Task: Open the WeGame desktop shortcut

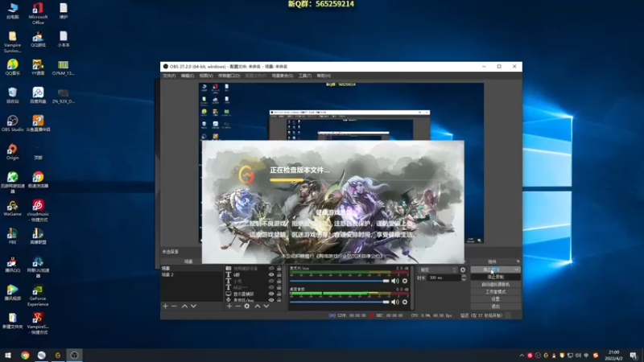Action: click(x=12, y=208)
